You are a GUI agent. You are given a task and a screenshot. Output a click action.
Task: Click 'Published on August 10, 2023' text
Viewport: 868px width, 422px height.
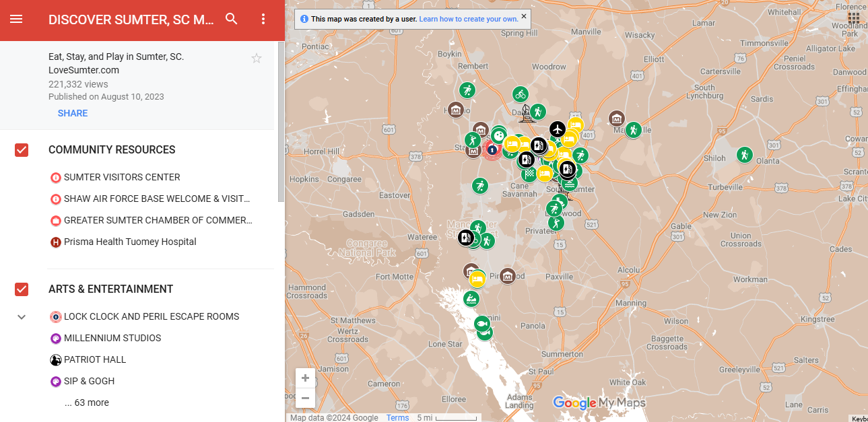click(106, 96)
